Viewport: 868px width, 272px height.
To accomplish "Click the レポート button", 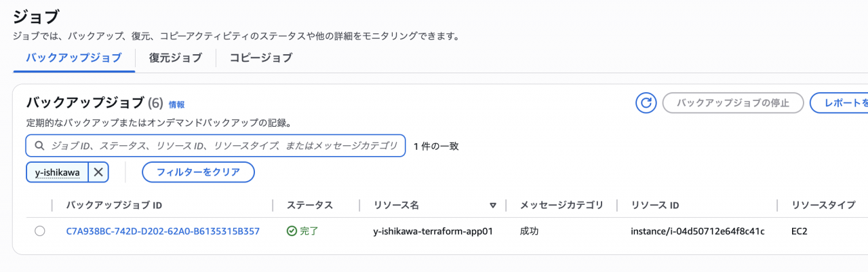I will pos(839,103).
